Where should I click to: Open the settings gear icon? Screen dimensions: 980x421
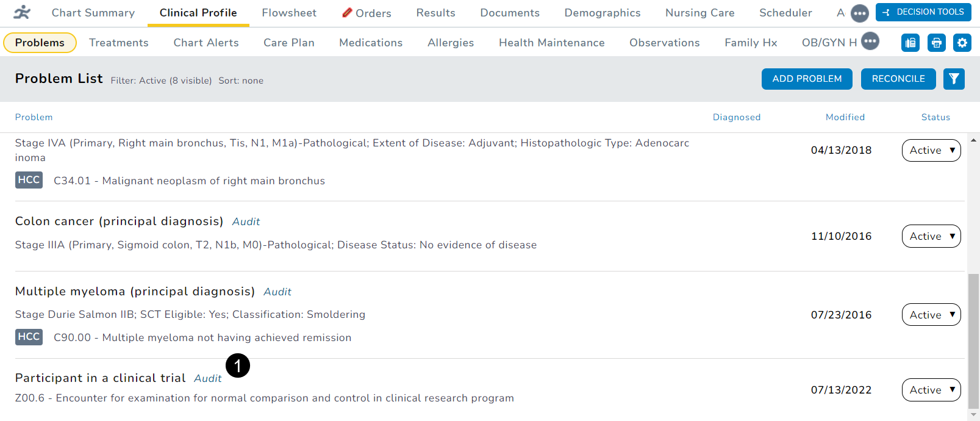coord(962,43)
